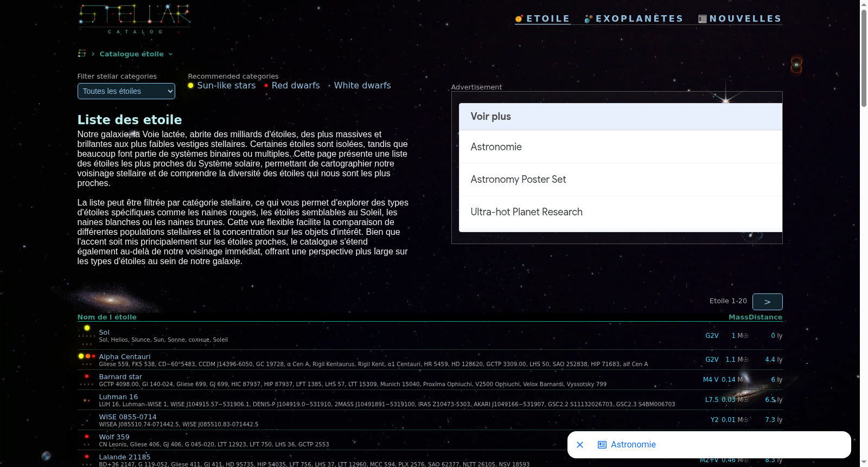The height and width of the screenshot is (467, 868).
Task: Open the Astronomie ad link in panel
Action: coord(621,147)
